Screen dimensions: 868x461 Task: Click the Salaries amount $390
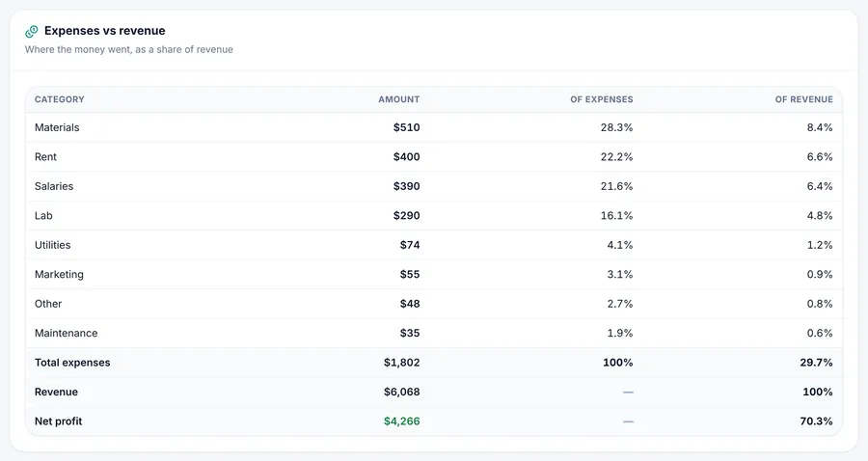(406, 186)
